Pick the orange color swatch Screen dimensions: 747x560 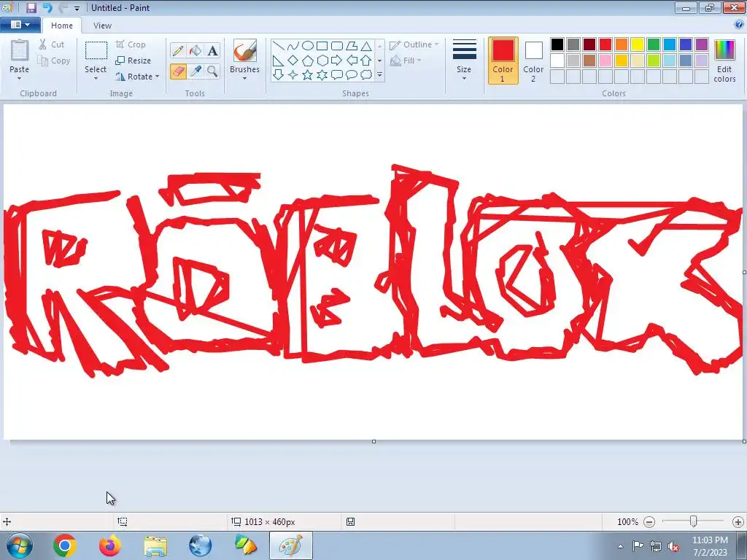(622, 44)
